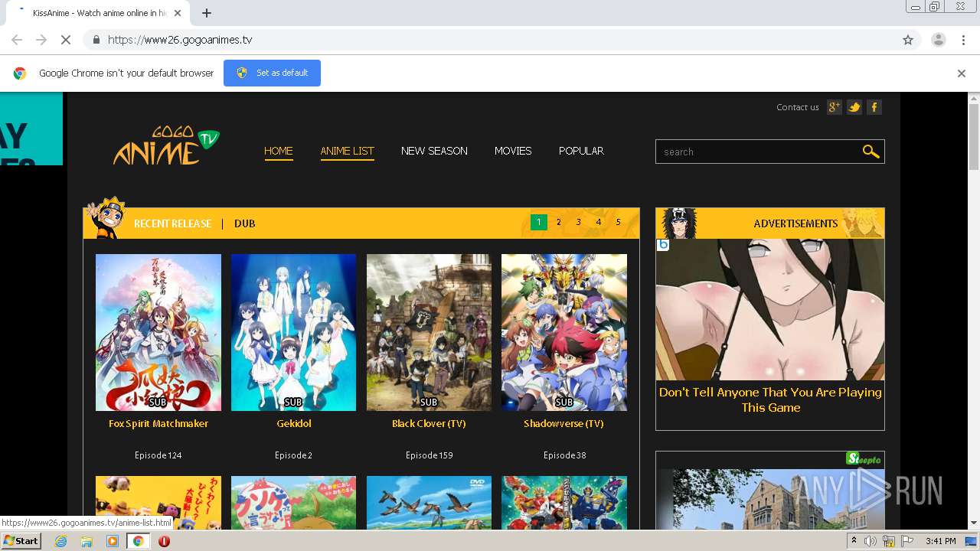This screenshot has height=551, width=980.
Task: Click Episode 159 text
Action: [429, 455]
